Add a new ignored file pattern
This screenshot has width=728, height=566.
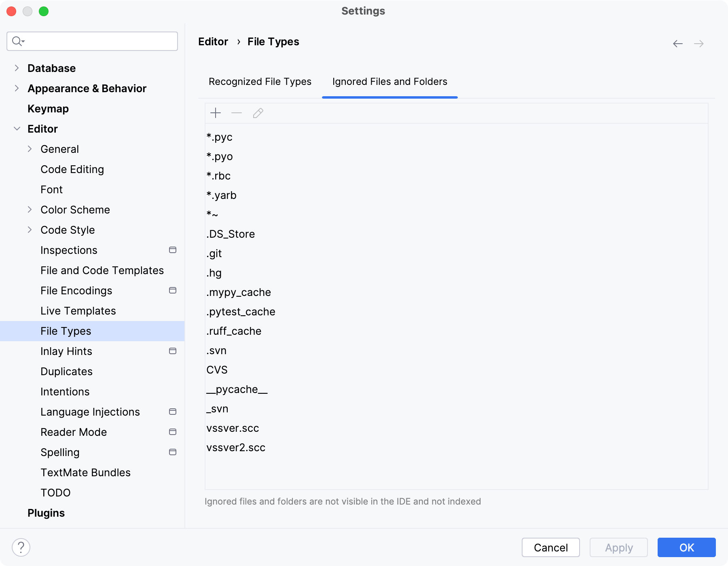coord(215,113)
